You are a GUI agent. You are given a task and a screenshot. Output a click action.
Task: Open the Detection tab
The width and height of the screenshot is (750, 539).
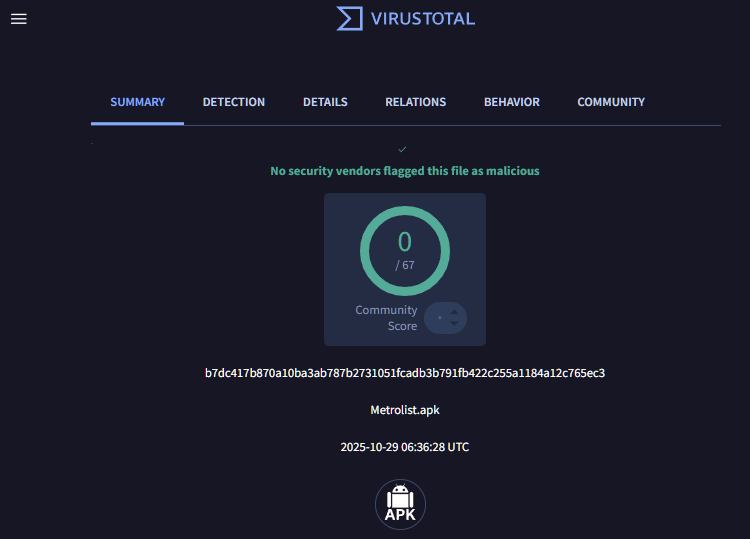234,102
